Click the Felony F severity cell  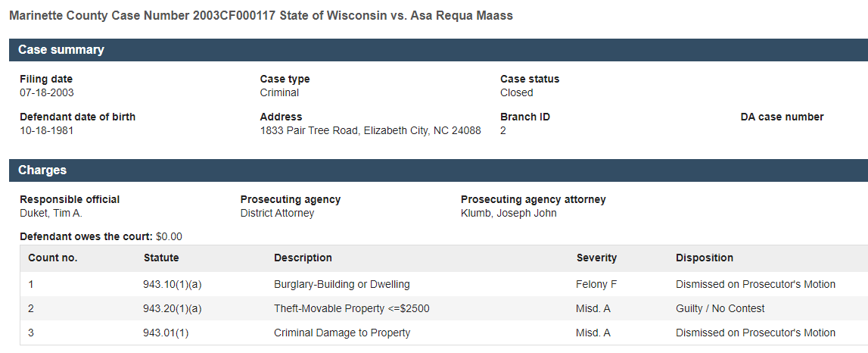(x=596, y=285)
